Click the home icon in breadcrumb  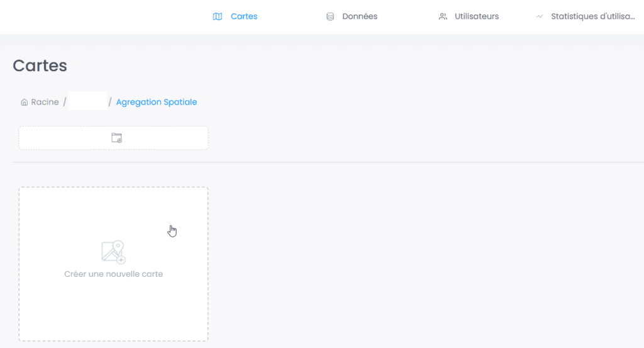[x=25, y=102]
